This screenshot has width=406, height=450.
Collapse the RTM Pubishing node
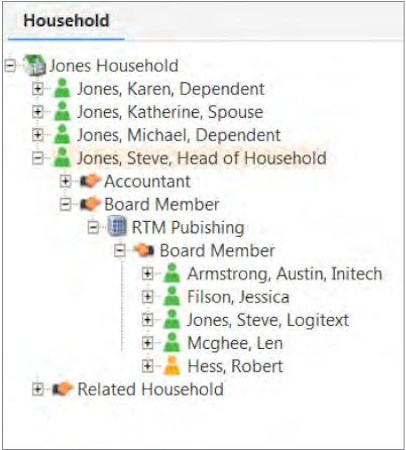click(93, 228)
